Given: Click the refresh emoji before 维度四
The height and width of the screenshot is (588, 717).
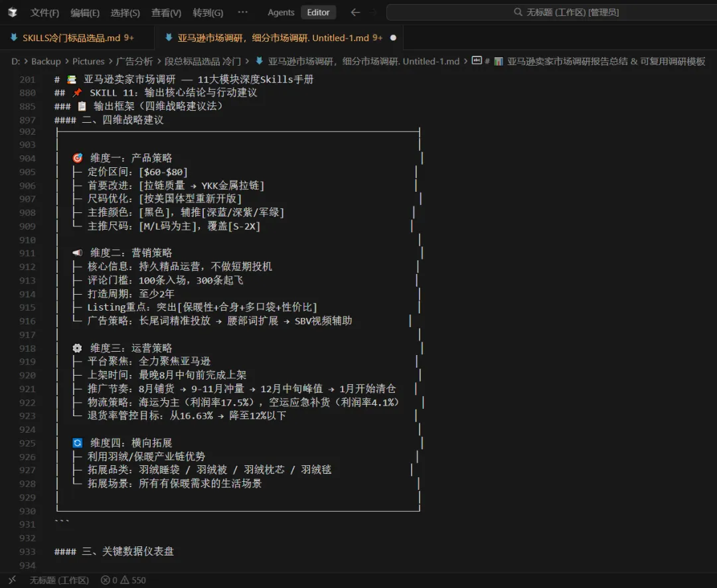Looking at the screenshot, I should tap(77, 443).
